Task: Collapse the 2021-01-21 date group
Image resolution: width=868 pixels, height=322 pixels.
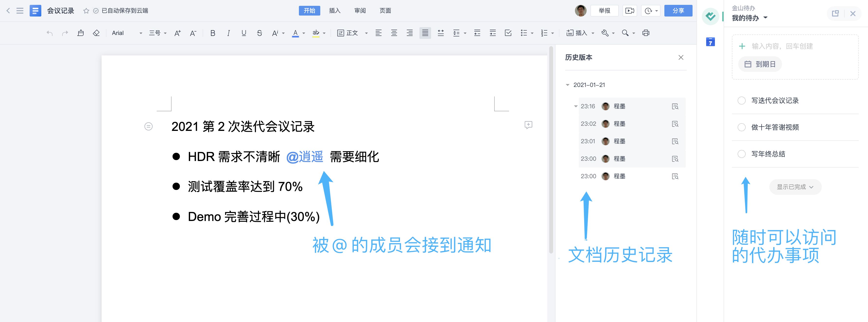Action: tap(567, 85)
